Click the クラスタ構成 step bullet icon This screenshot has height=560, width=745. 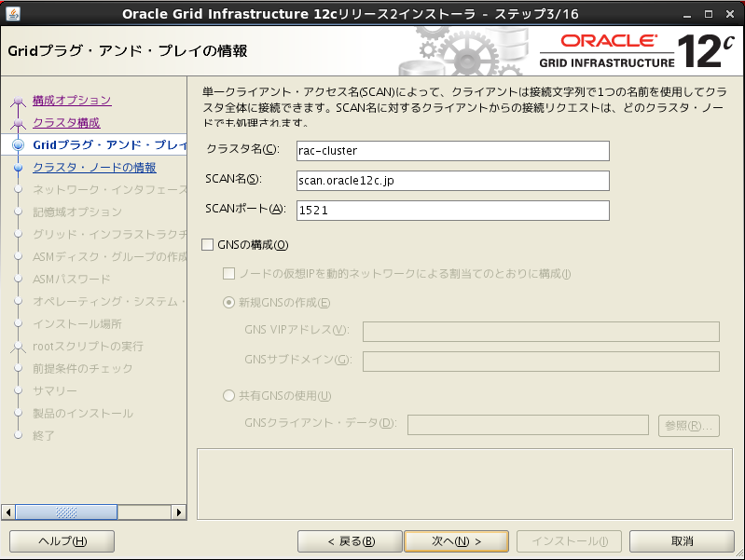[x=18, y=123]
